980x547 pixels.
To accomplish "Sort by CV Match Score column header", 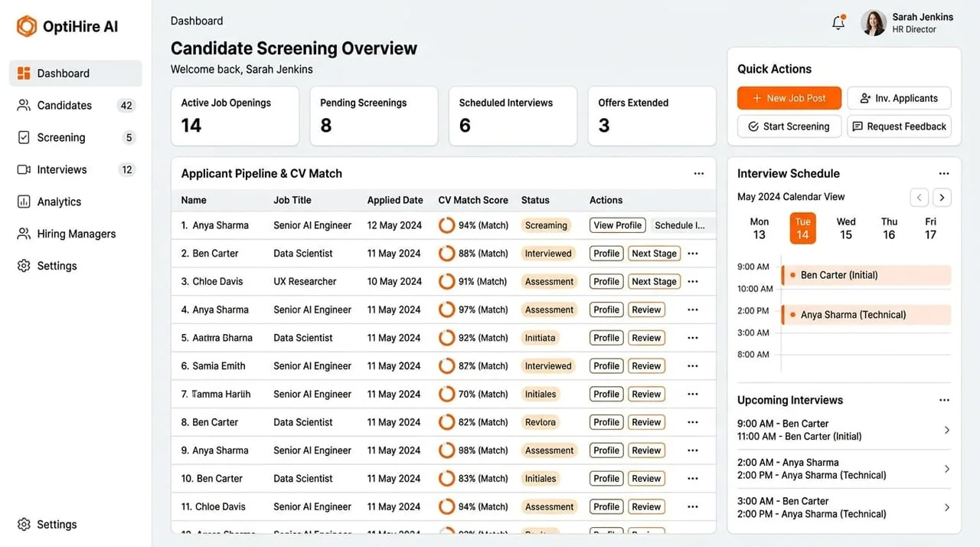I will 473,200.
